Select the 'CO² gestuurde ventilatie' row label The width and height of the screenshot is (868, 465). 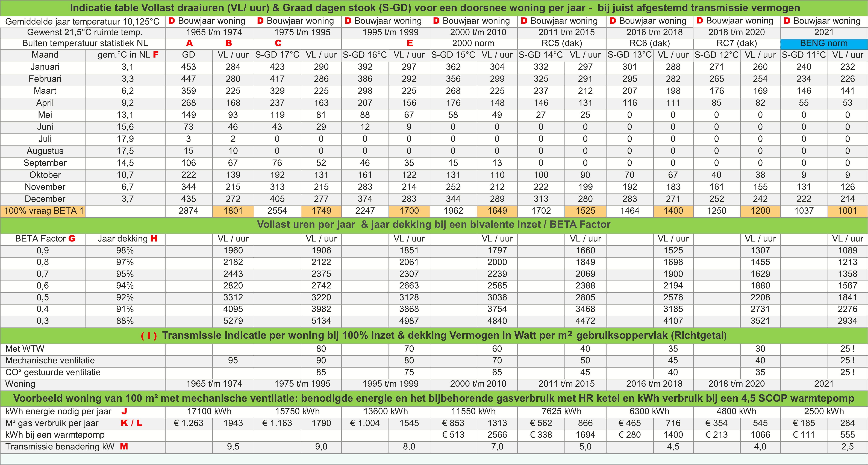pyautogui.click(x=83, y=373)
